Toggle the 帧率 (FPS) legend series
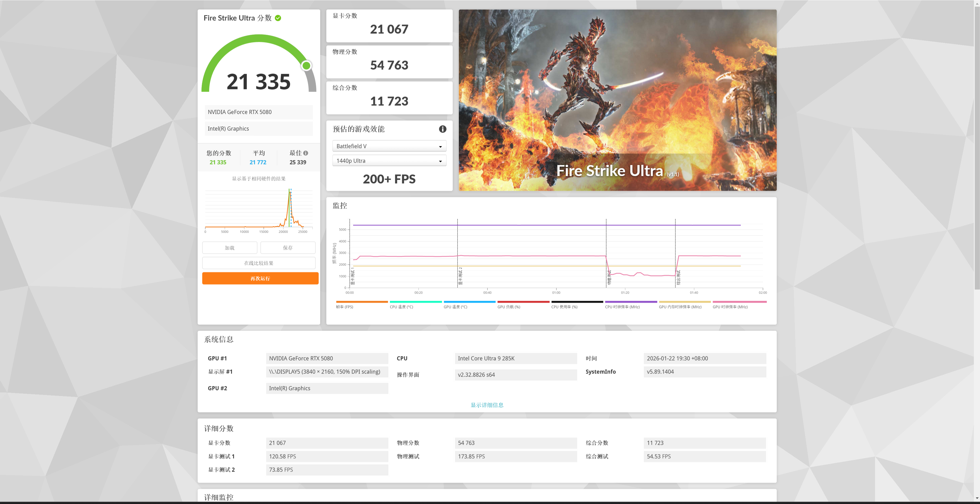Viewport: 980px width, 504px height. tap(345, 307)
